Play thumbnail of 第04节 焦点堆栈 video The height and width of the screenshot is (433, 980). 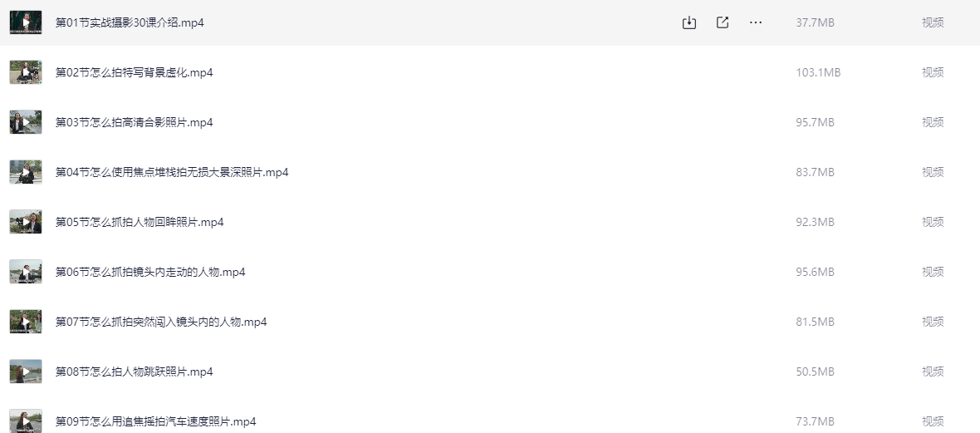point(26,172)
